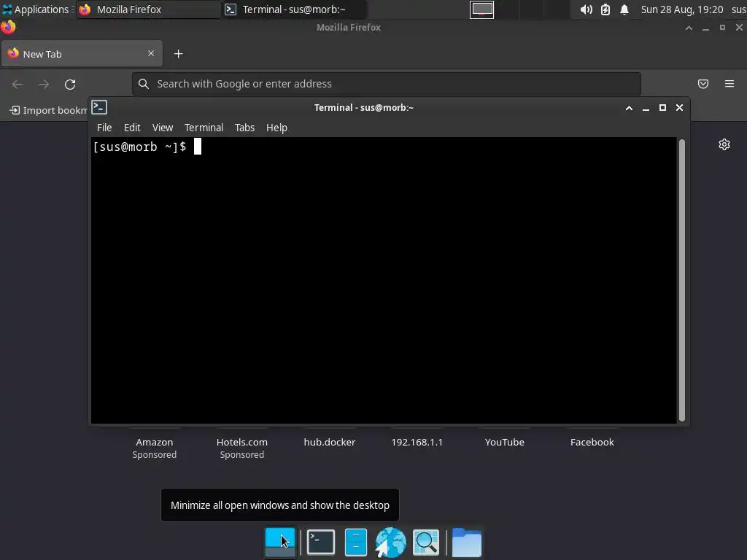Open the Terminal Help menu
The width and height of the screenshot is (747, 560).
click(x=276, y=128)
